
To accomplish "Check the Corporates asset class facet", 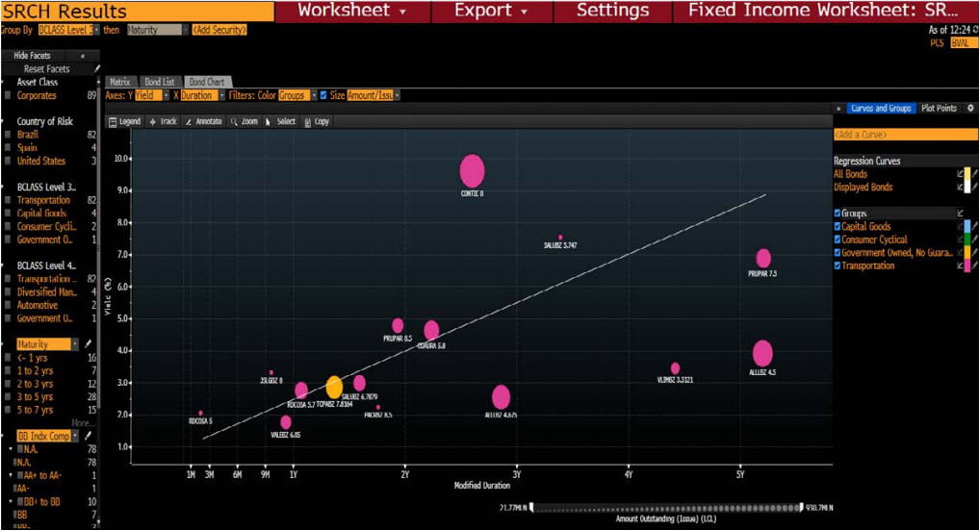I will pos(8,95).
